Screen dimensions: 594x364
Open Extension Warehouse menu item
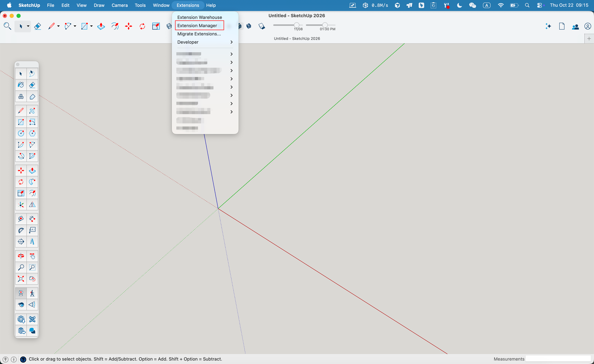tap(205, 17)
